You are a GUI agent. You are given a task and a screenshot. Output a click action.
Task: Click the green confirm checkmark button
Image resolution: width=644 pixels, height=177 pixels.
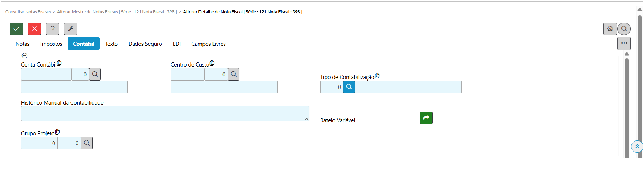(16, 29)
